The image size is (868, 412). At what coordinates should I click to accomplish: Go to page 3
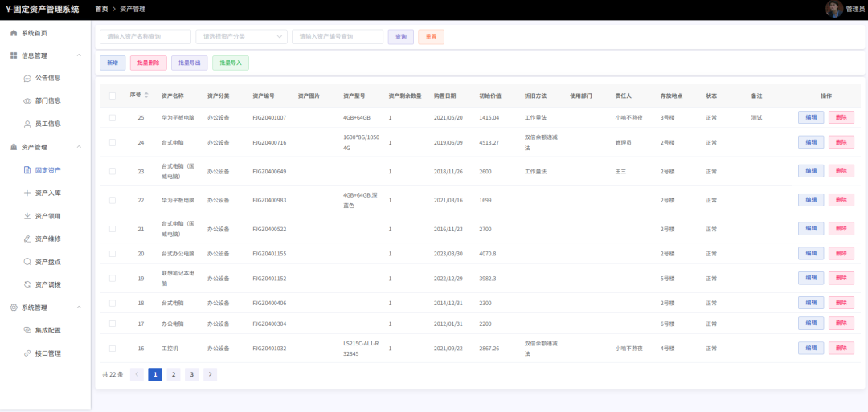click(x=191, y=374)
